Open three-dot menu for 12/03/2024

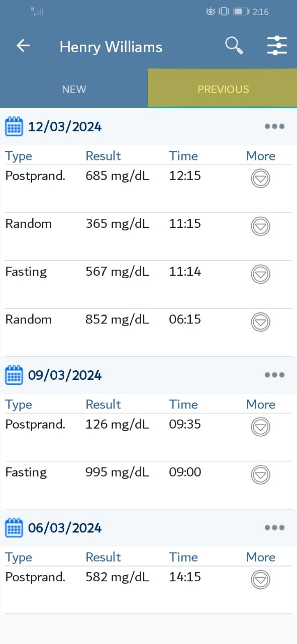point(274,126)
